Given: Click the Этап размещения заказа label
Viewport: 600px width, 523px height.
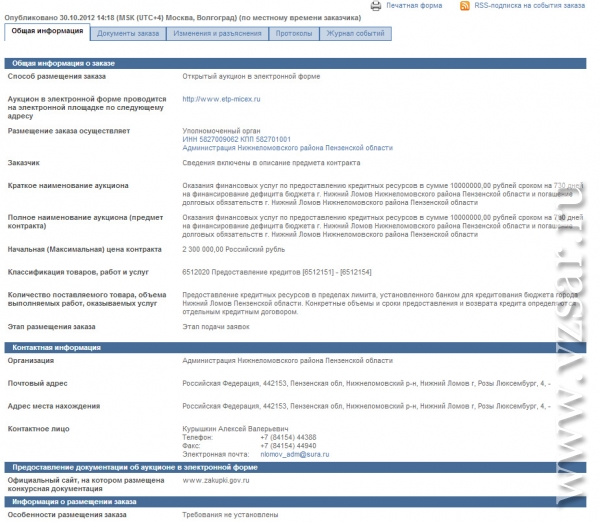Looking at the screenshot, I should 51,327.
